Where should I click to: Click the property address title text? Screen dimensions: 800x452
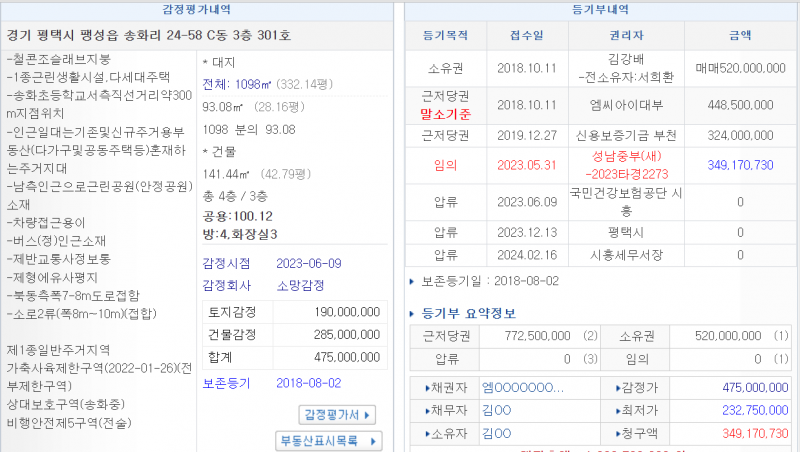tap(148, 35)
